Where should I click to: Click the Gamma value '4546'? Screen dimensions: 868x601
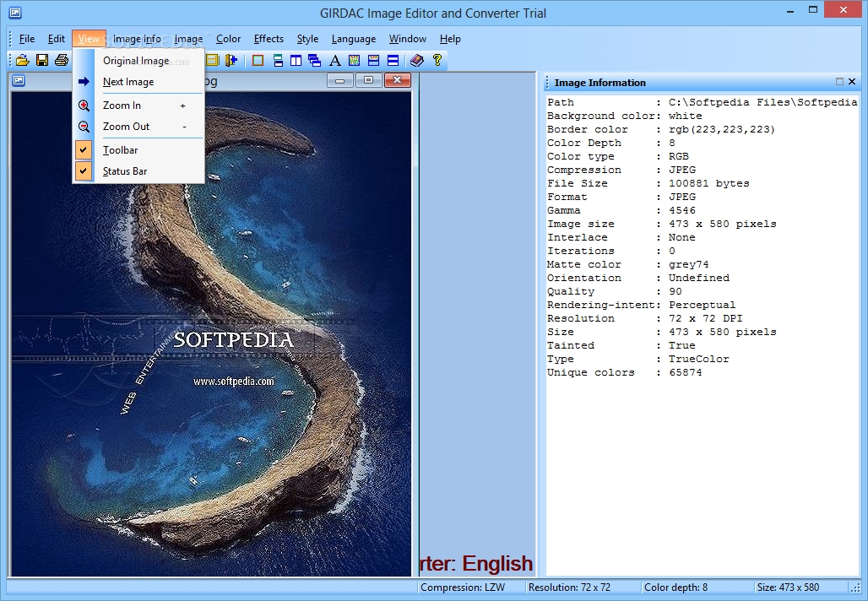(x=682, y=210)
